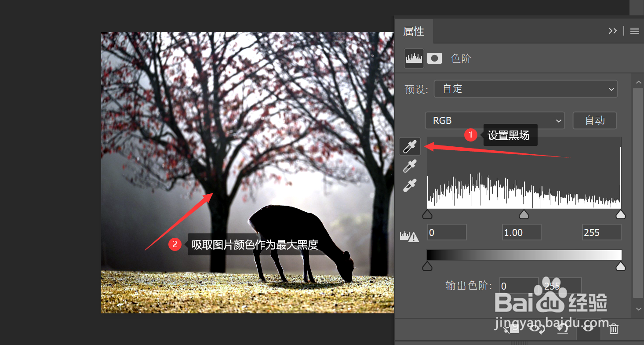Click the midtone gamma field showing 1.00

521,232
